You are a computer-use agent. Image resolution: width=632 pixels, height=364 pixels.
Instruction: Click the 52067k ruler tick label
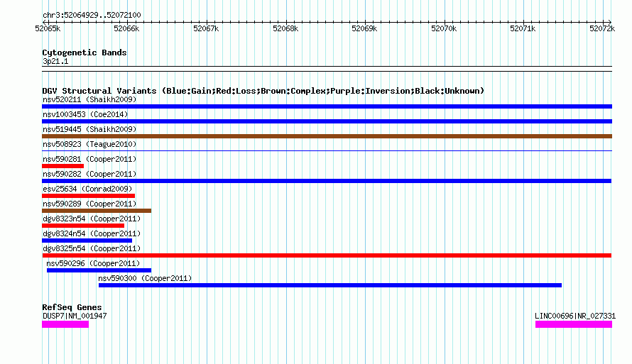(206, 28)
